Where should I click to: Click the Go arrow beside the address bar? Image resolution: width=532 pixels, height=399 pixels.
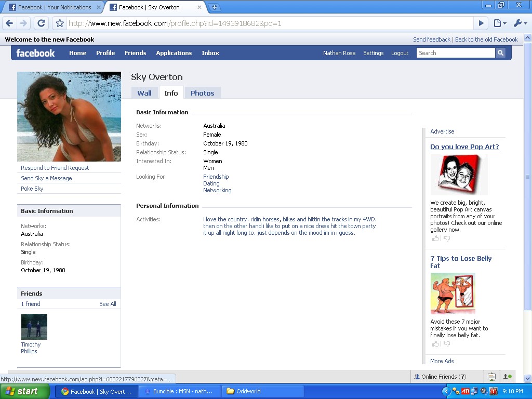pos(481,23)
